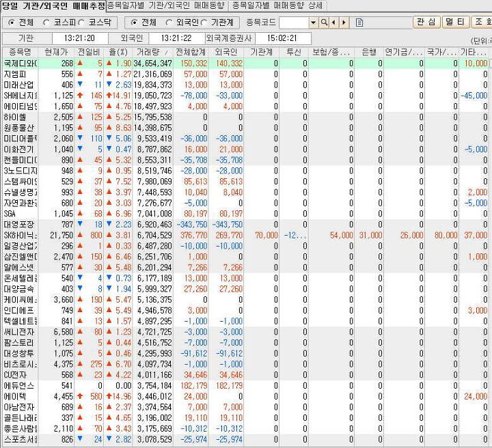Select the 알에스넷 stock row

coord(245,268)
